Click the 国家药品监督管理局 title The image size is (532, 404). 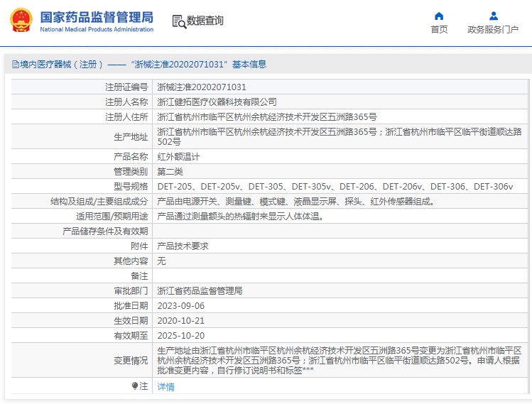(97, 17)
